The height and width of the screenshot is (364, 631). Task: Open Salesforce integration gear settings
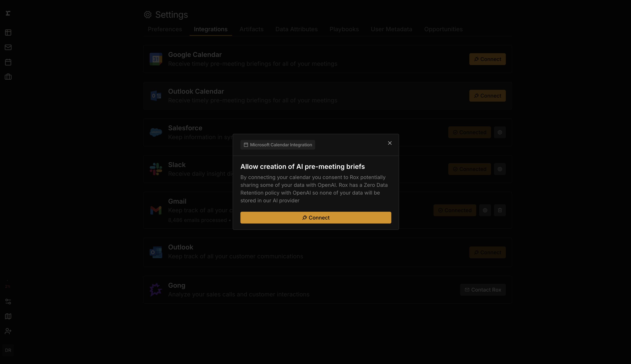pyautogui.click(x=500, y=132)
